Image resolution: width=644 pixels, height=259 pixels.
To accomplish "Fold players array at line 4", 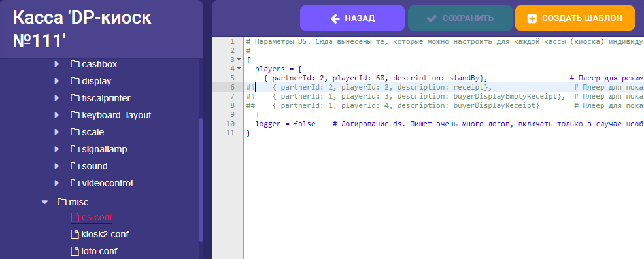I will click(239, 69).
